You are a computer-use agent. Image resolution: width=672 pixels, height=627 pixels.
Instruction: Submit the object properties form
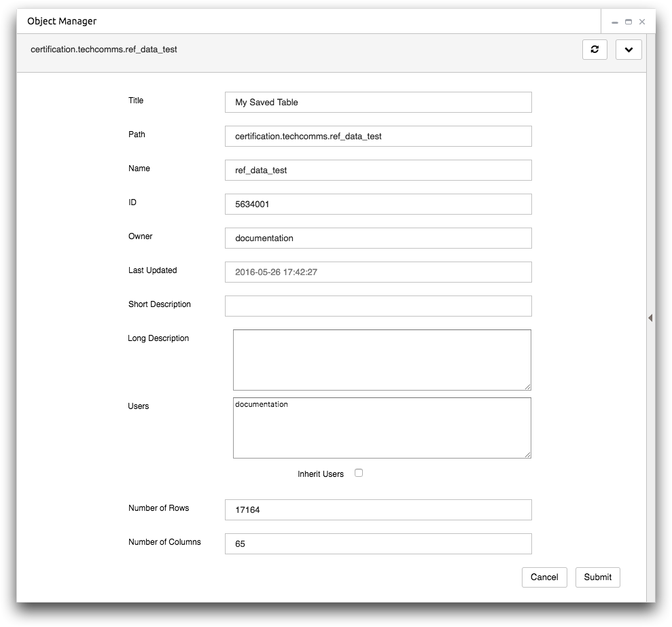pos(597,577)
